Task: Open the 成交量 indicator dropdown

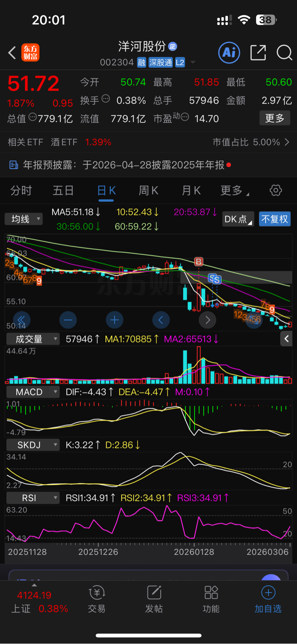Action: point(33,339)
